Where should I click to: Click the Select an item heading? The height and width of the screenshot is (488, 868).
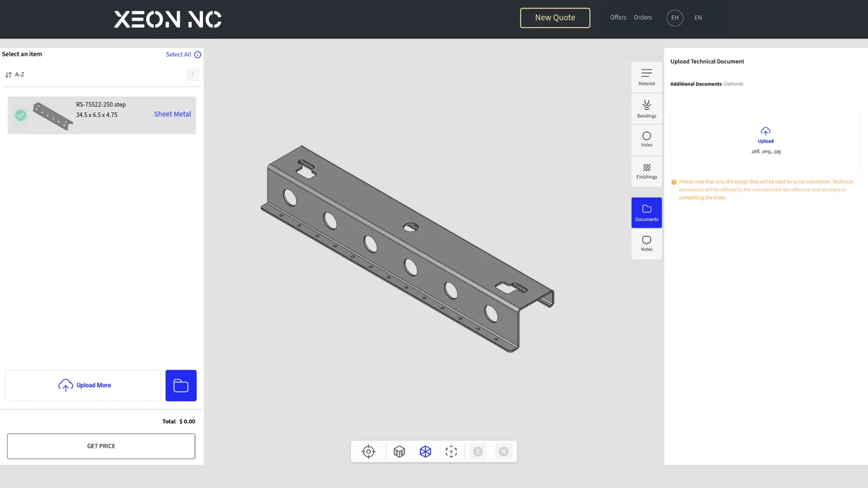pyautogui.click(x=22, y=54)
